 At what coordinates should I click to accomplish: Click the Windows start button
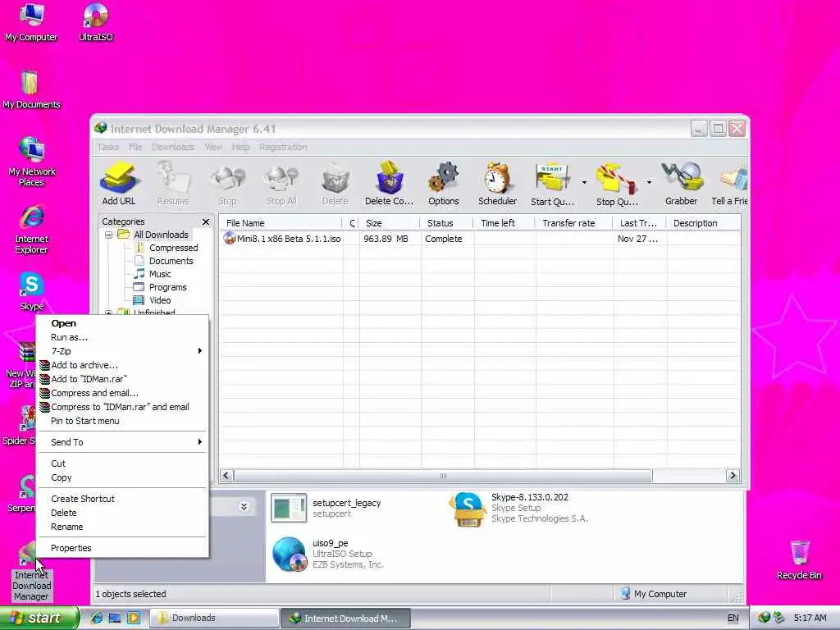[x=39, y=618]
